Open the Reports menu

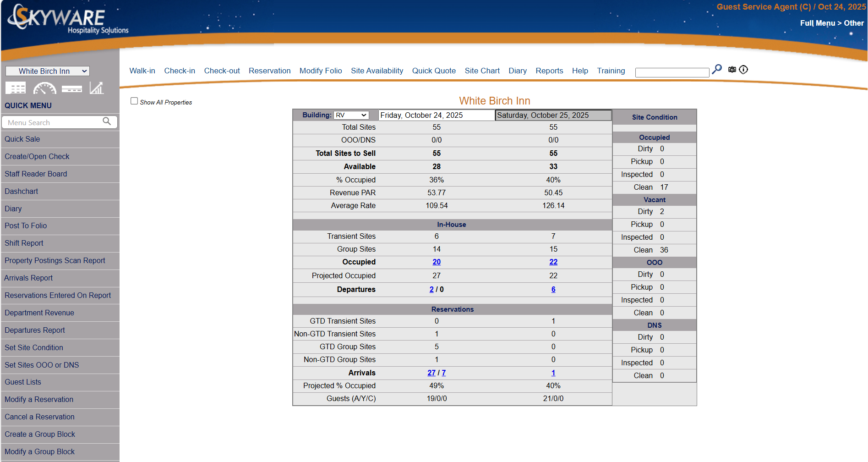pyautogui.click(x=549, y=71)
